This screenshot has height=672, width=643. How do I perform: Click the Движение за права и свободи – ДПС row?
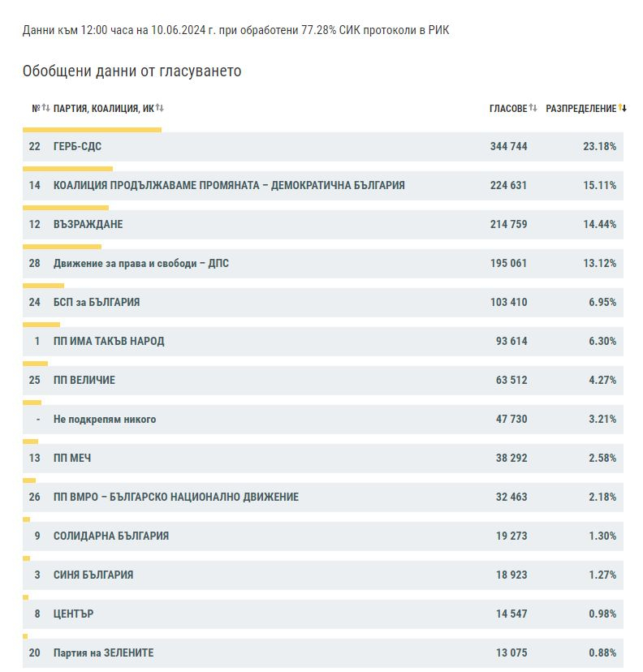click(323, 264)
